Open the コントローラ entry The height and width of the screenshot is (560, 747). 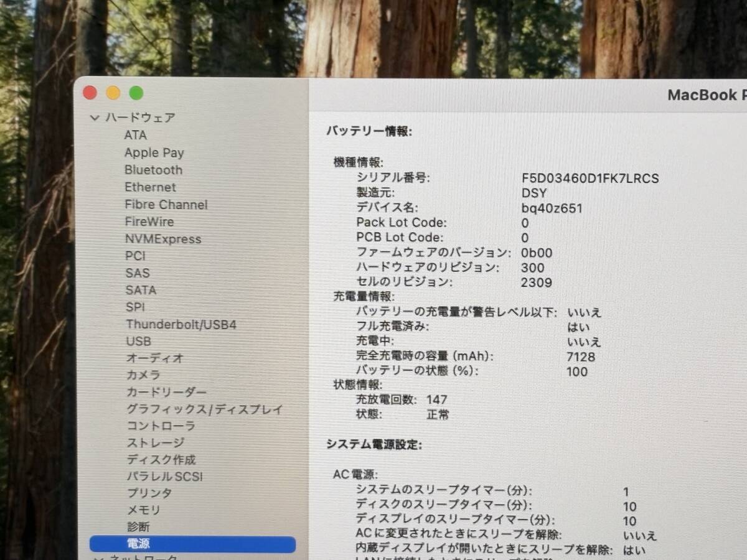tap(161, 426)
